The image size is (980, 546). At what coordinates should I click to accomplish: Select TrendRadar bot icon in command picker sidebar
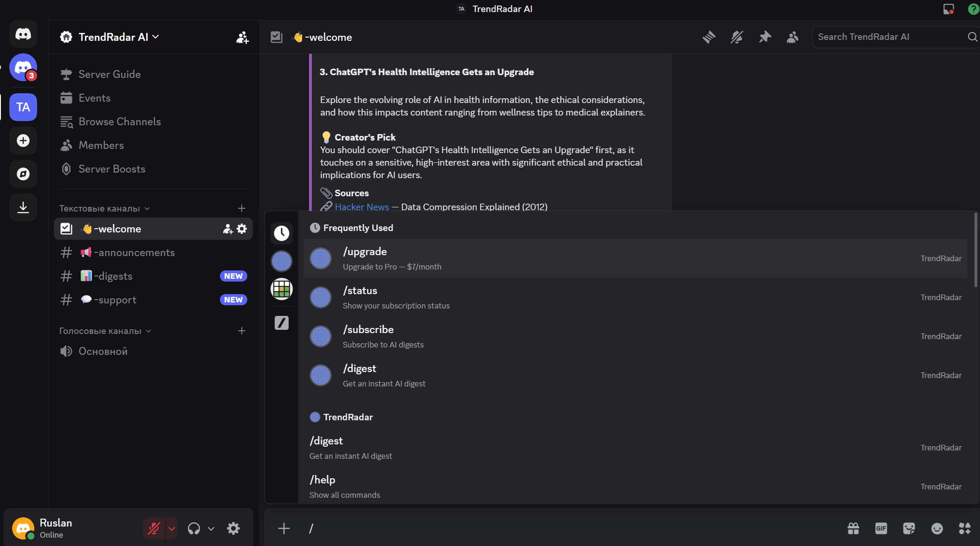(x=282, y=261)
